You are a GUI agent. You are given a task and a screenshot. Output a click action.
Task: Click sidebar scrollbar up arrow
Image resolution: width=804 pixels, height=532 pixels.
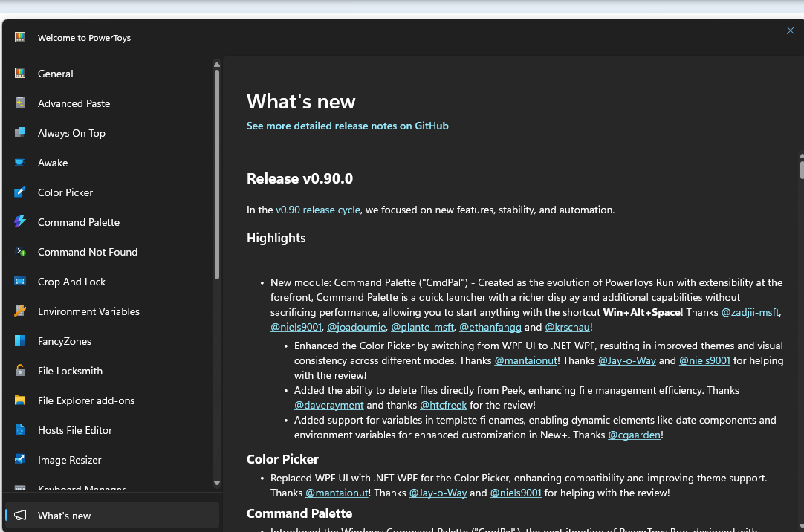tap(217, 65)
